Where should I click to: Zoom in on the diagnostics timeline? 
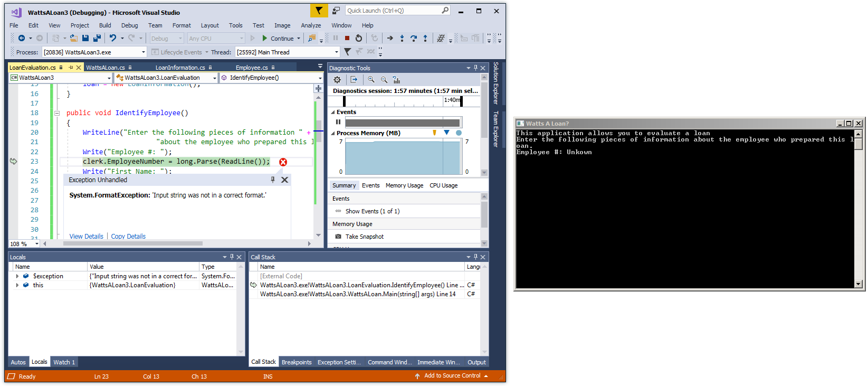point(371,80)
